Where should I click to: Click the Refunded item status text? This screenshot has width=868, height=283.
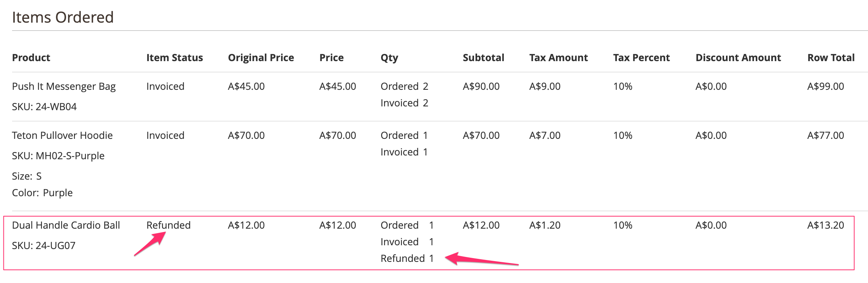pos(168,225)
